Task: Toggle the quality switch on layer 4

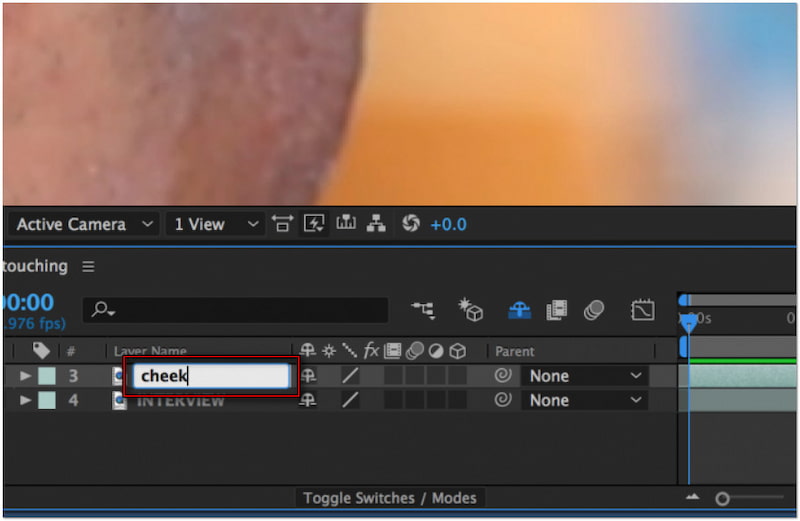Action: tap(349, 400)
